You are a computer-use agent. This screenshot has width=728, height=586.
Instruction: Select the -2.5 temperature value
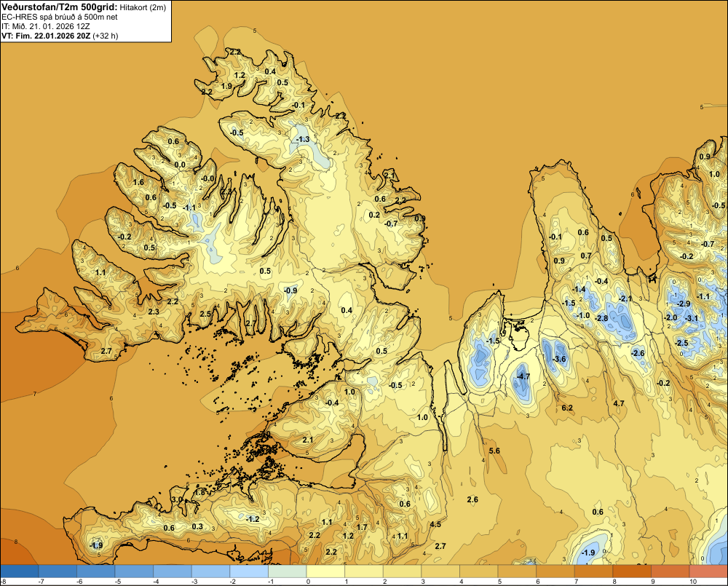(681, 343)
